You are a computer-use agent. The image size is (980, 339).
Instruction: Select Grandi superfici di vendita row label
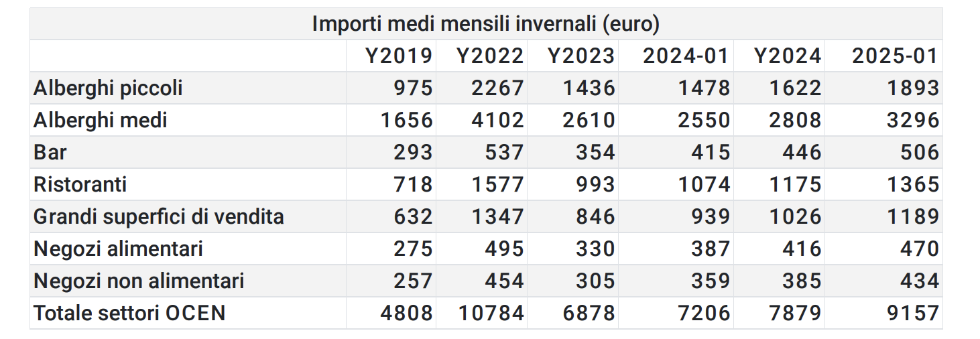159,216
